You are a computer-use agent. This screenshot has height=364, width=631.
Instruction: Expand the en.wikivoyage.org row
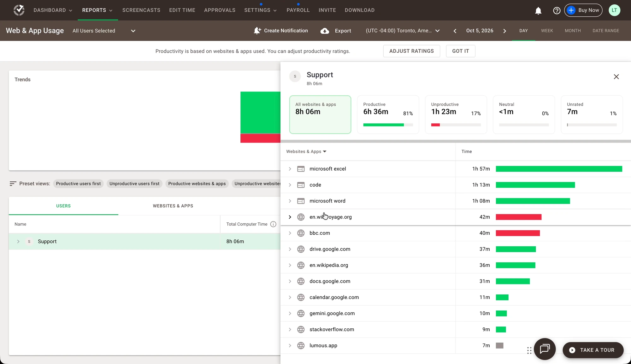point(290,217)
